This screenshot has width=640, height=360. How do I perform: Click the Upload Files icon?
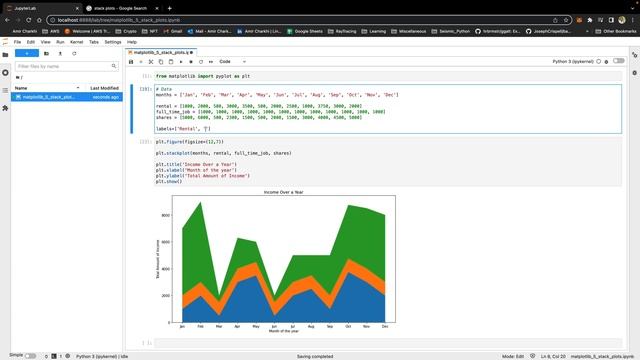60,53
